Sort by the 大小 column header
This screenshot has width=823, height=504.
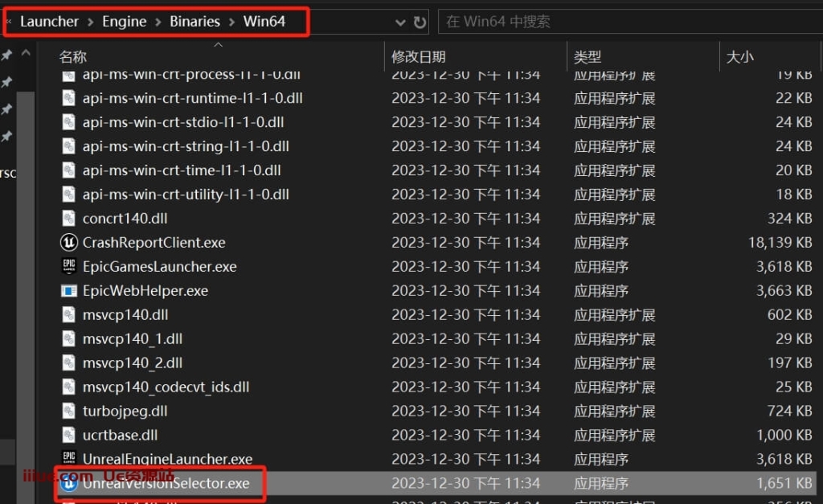(x=740, y=57)
